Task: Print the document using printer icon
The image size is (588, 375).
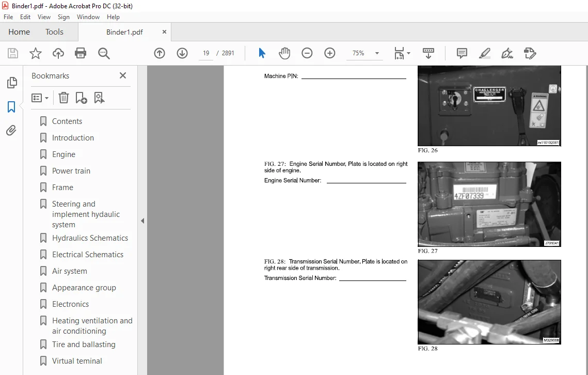Action: [x=81, y=53]
